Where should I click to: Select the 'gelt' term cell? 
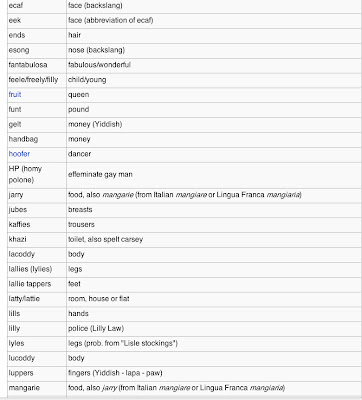pos(37,124)
